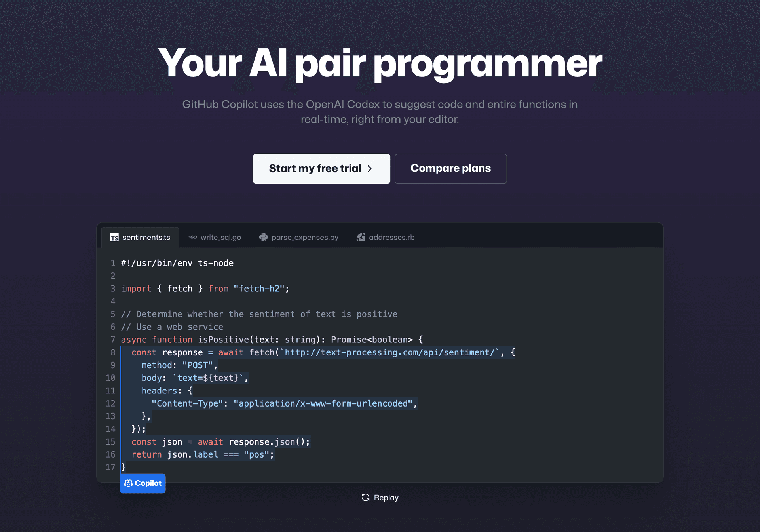
Task: Click the Ruby icon beside addresses.rb
Action: (x=361, y=237)
